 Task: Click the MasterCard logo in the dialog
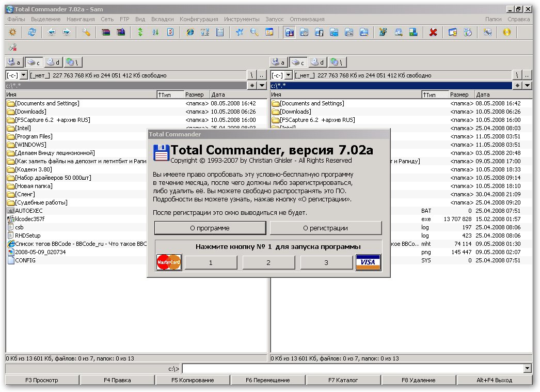169,262
